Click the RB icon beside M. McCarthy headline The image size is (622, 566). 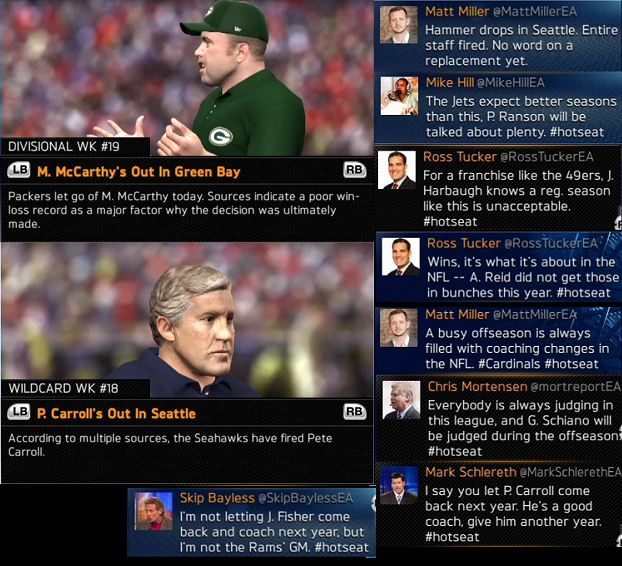pos(354,170)
